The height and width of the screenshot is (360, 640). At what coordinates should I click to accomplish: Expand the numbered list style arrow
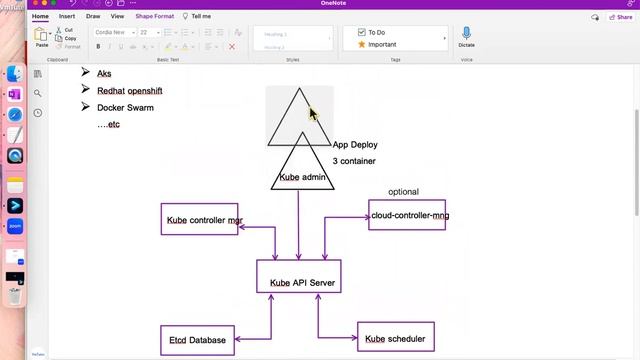point(193,33)
